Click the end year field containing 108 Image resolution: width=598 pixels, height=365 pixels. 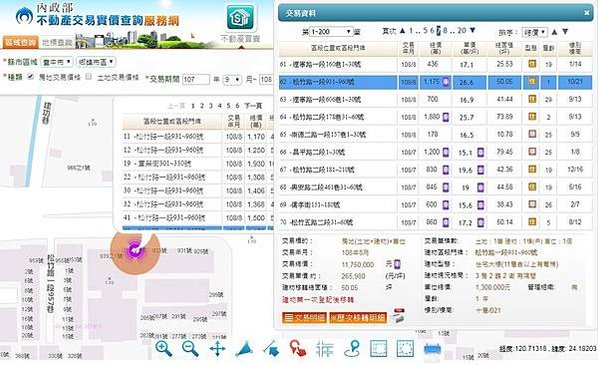[x=267, y=80]
